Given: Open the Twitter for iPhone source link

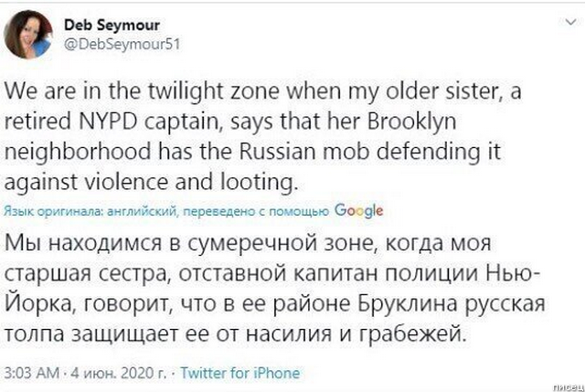Looking at the screenshot, I should 240,373.
